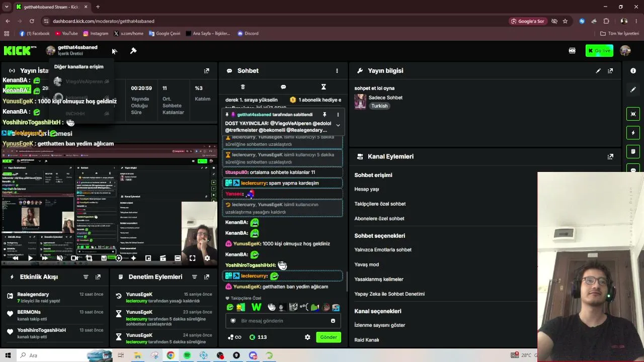The image size is (644, 362).
Task: Enter fullscreen on preview player
Action: (192, 258)
